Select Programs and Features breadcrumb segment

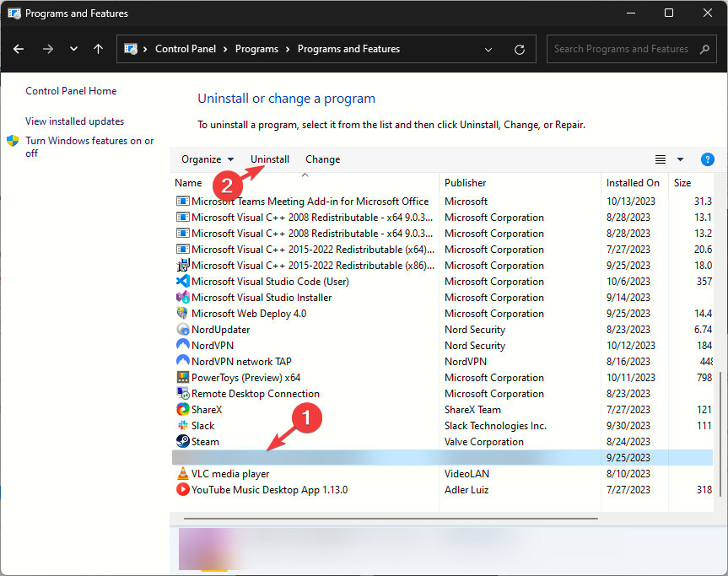(x=348, y=49)
